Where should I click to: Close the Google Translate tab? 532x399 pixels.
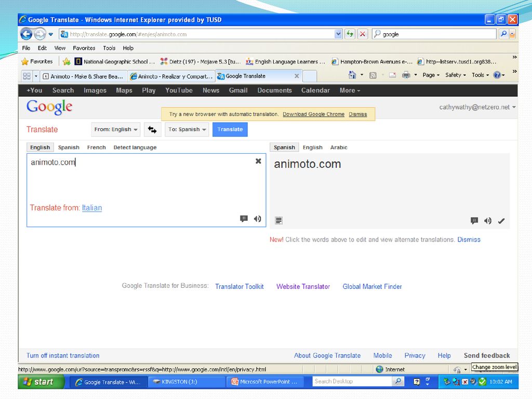point(297,76)
